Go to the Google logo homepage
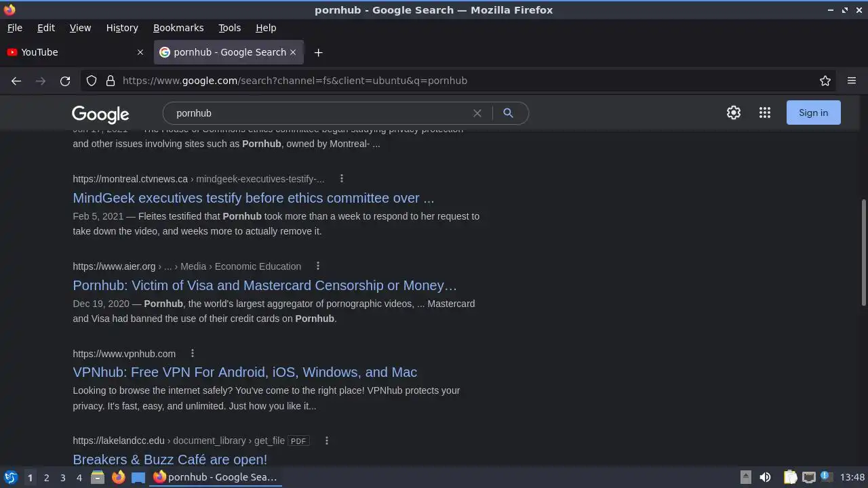Image resolution: width=868 pixels, height=488 pixels. click(100, 114)
